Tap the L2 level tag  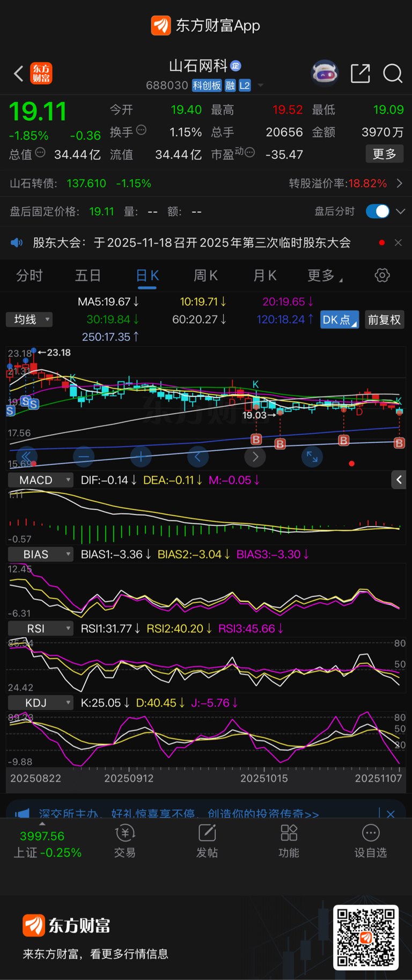245,85
